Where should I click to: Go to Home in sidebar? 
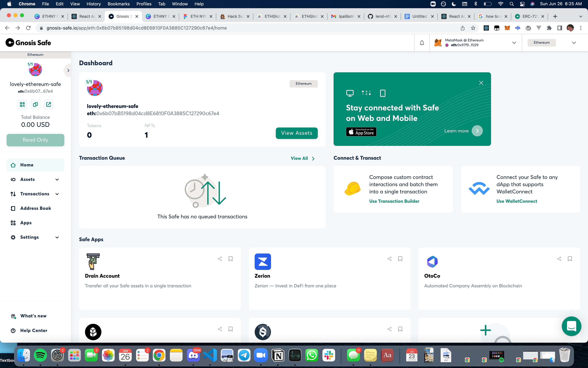pos(35,165)
